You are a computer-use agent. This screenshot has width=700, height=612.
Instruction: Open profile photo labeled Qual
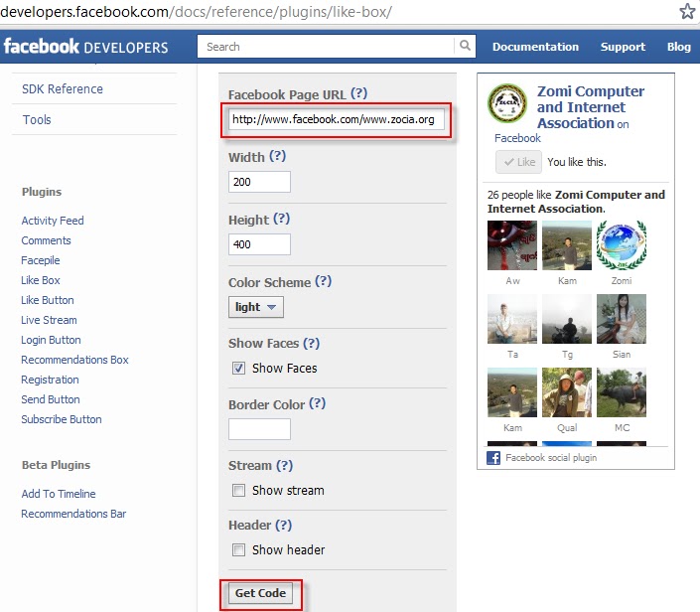pyautogui.click(x=567, y=392)
